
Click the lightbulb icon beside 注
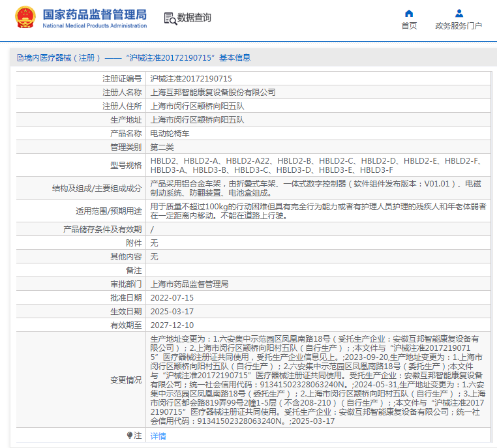(x=130, y=435)
